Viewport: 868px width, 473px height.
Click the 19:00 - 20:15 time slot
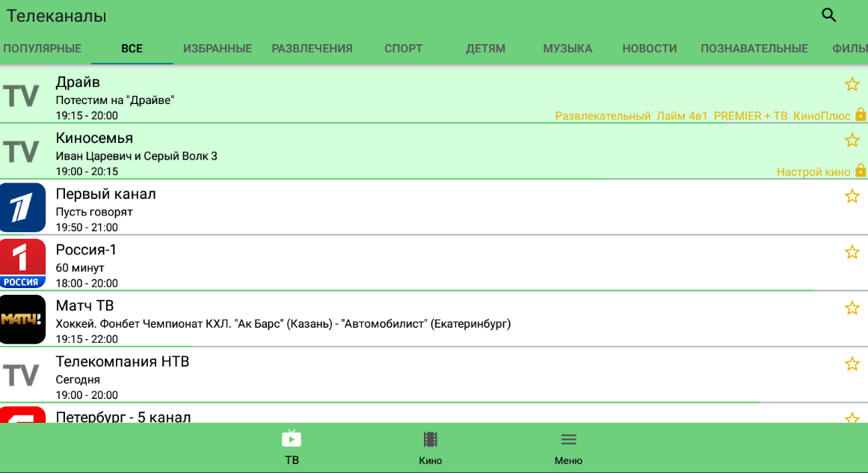[87, 171]
